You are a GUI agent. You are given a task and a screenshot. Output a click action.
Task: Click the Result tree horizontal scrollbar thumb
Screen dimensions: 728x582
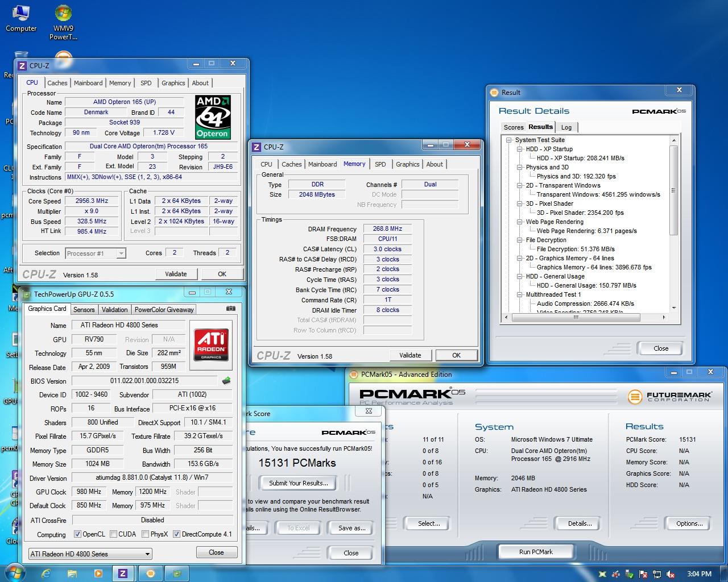[x=576, y=317]
